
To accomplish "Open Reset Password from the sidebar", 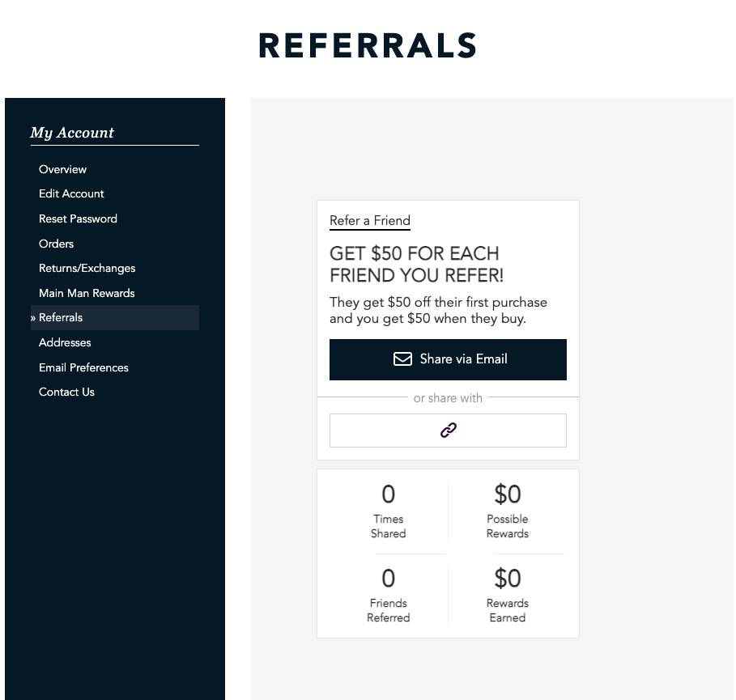I will pyautogui.click(x=78, y=218).
